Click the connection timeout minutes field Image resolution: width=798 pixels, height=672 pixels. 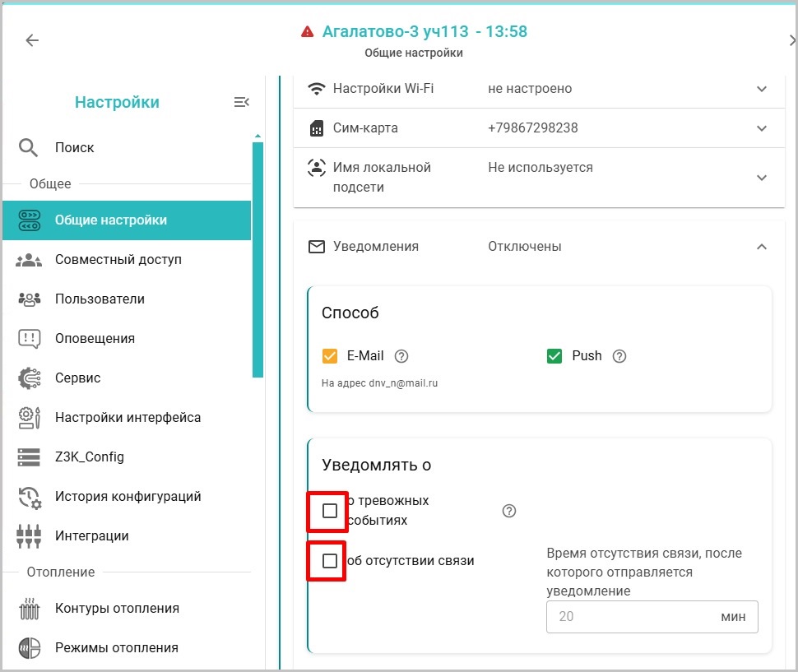click(x=631, y=616)
